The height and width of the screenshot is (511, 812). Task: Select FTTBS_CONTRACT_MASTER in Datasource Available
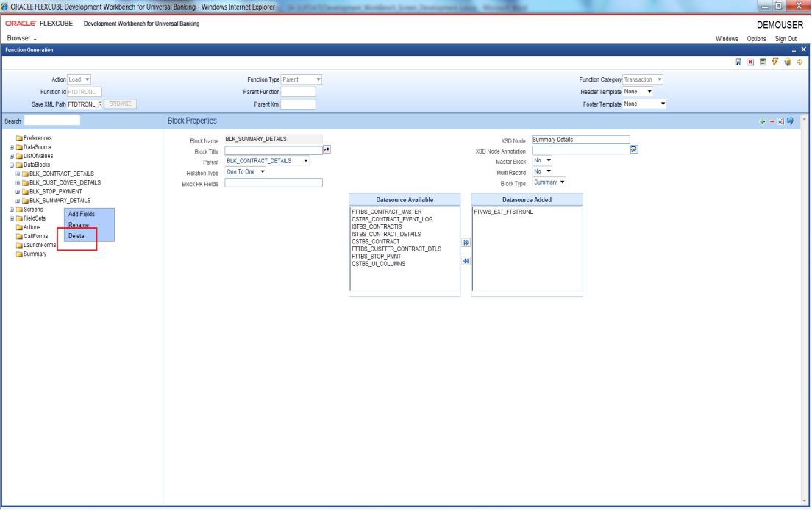[386, 212]
